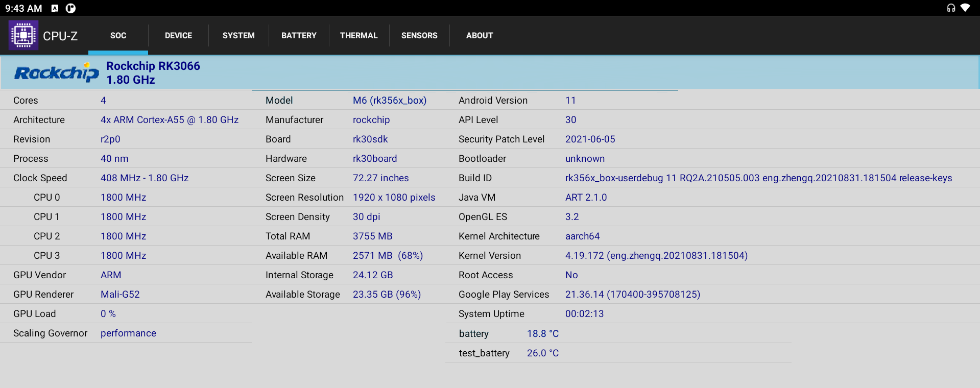Click the Kernel Version value 4.19.172

[x=657, y=256]
